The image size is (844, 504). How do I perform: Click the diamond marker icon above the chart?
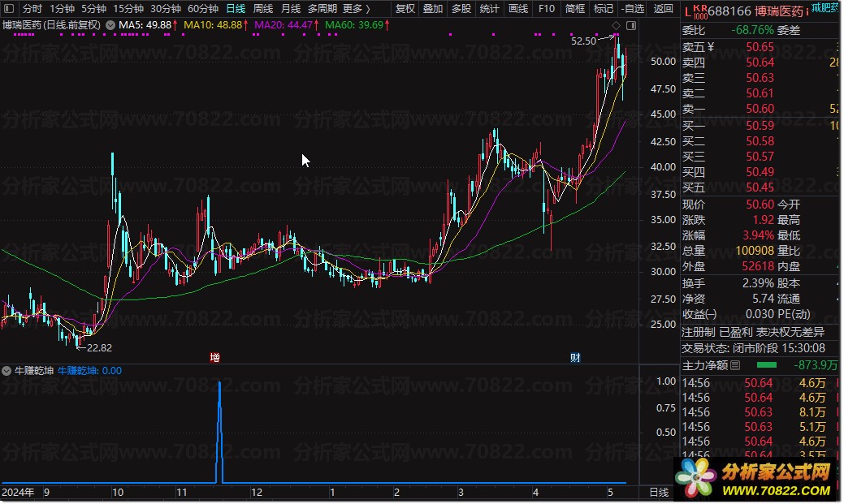pos(616,25)
